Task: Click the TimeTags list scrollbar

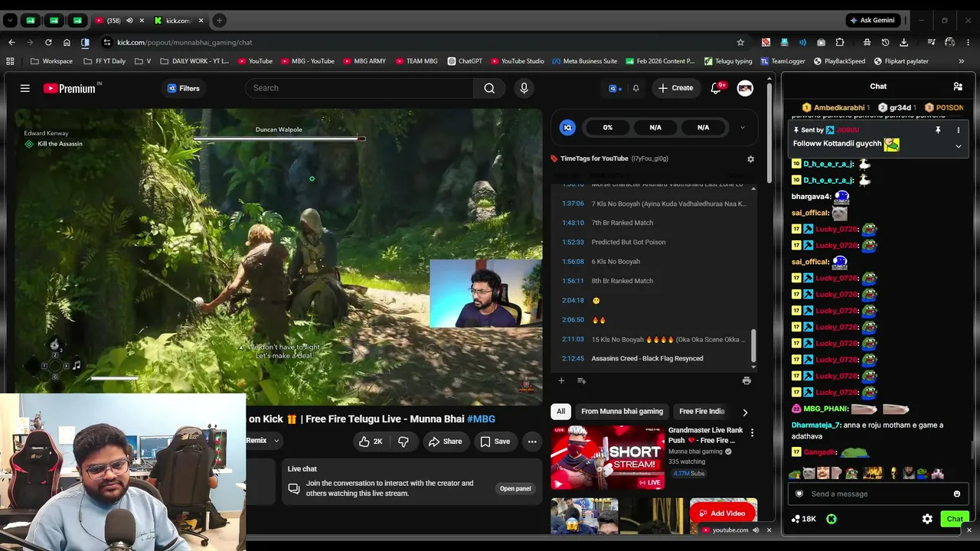Action: click(753, 344)
